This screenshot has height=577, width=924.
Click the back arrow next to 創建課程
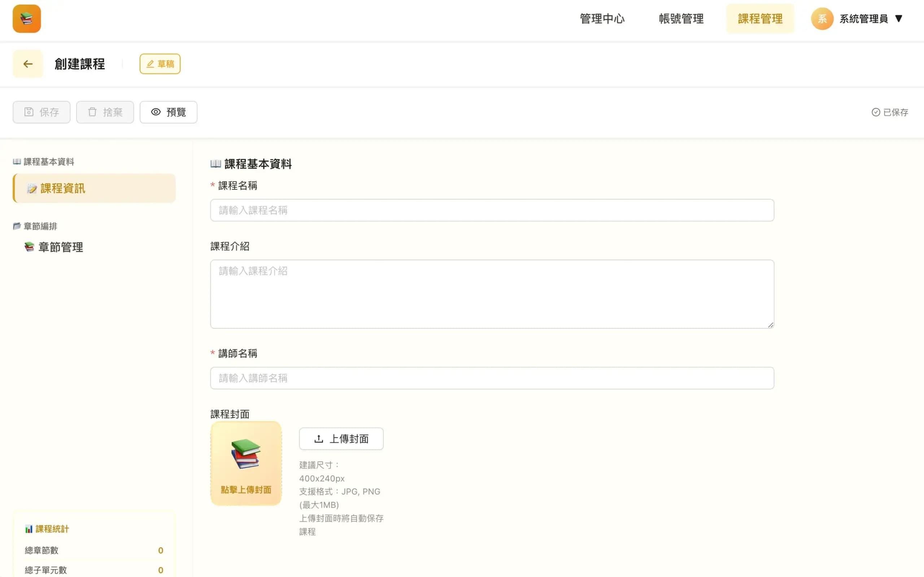27,64
